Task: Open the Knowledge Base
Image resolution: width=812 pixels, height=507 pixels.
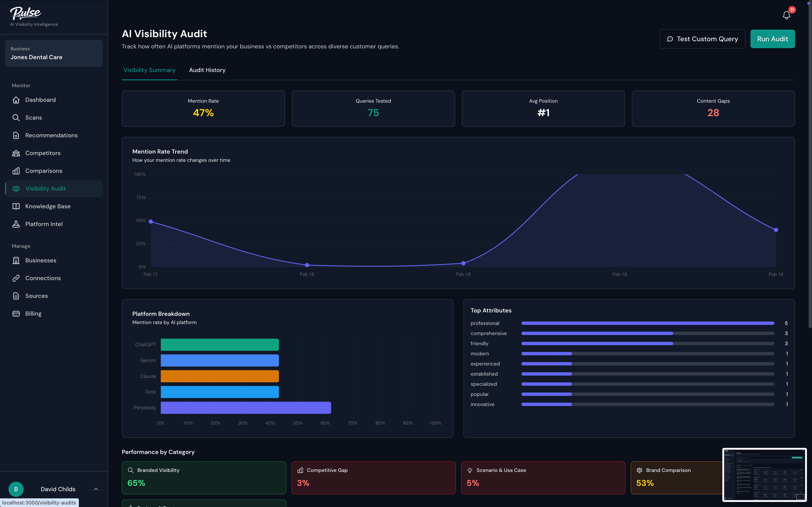Action: [48, 206]
